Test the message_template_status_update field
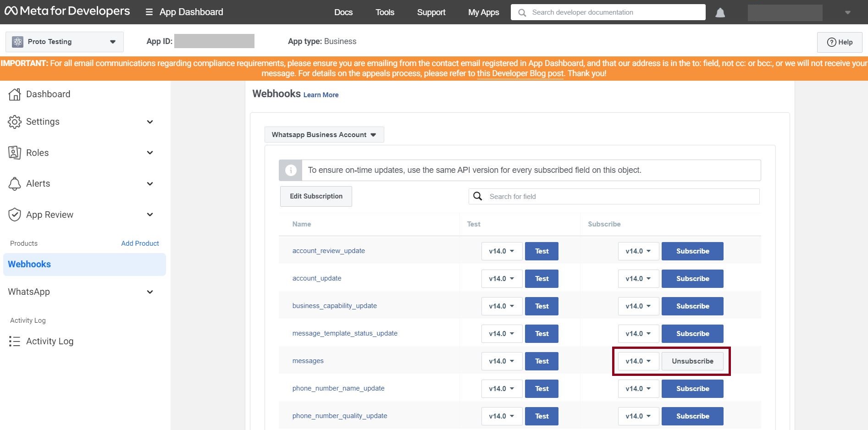The image size is (868, 430). pyautogui.click(x=542, y=334)
